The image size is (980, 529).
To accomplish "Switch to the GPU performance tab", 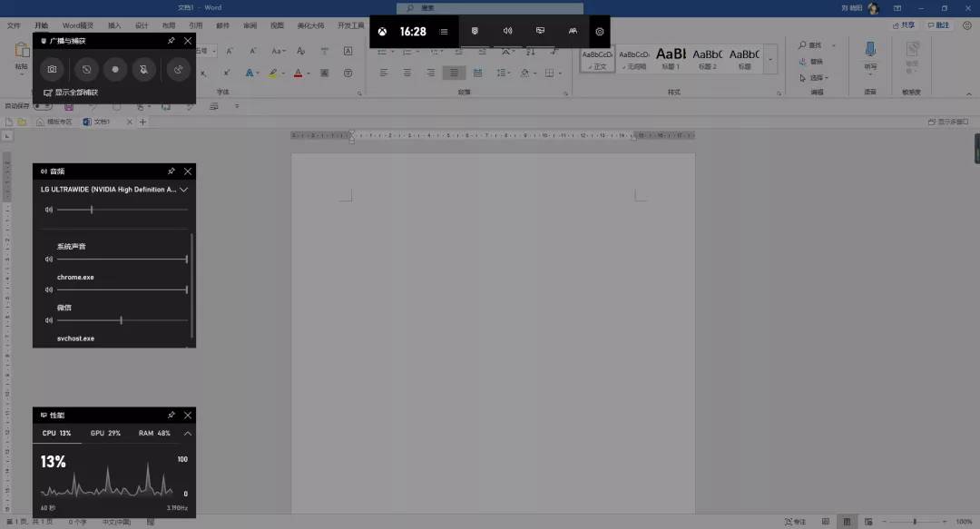I will pyautogui.click(x=105, y=434).
